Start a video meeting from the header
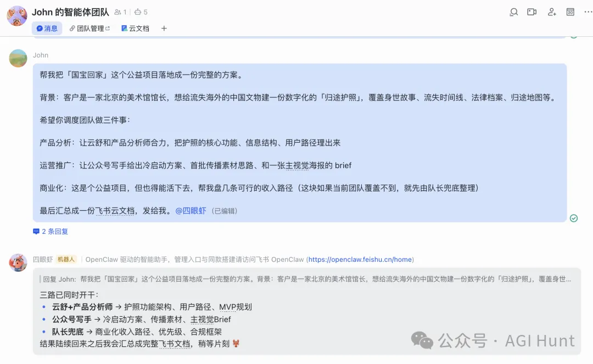Image resolution: width=593 pixels, height=364 pixels. point(532,12)
